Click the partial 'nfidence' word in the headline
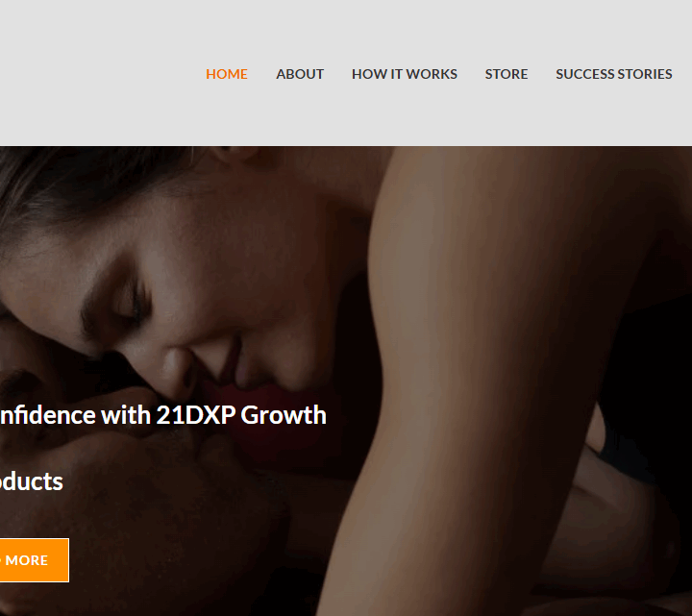Screen dimensions: 692x616 click(x=48, y=415)
